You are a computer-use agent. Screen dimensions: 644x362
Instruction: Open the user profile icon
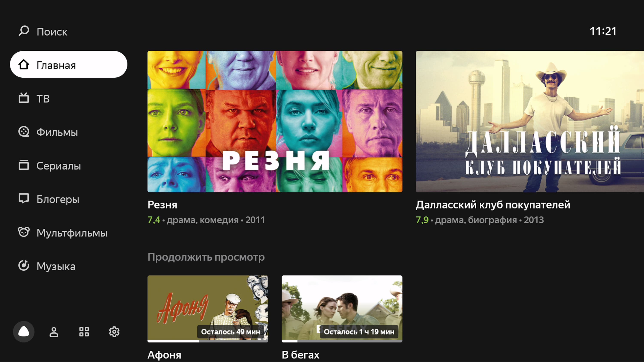(x=54, y=332)
